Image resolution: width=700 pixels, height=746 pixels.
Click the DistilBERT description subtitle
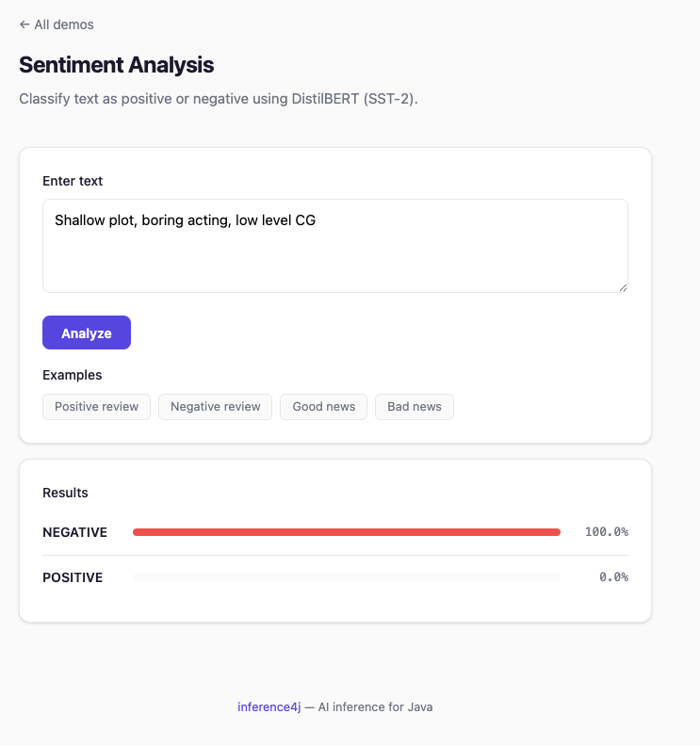(x=219, y=99)
